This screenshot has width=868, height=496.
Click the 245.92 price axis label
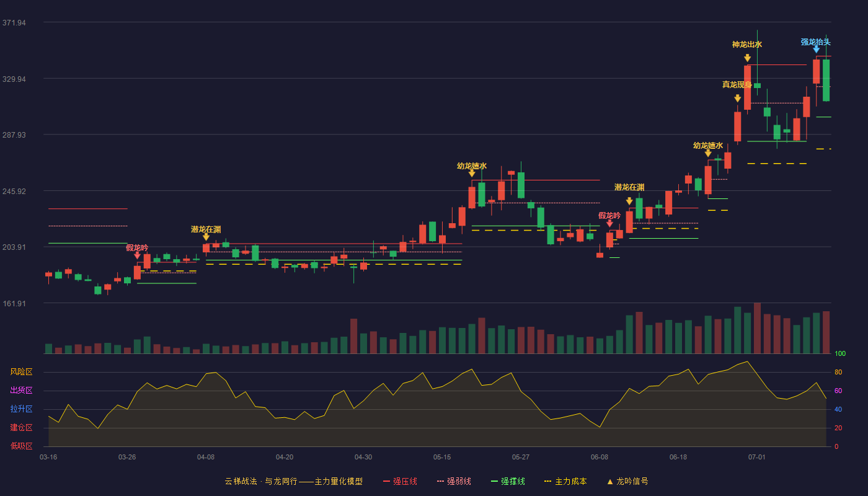click(14, 192)
